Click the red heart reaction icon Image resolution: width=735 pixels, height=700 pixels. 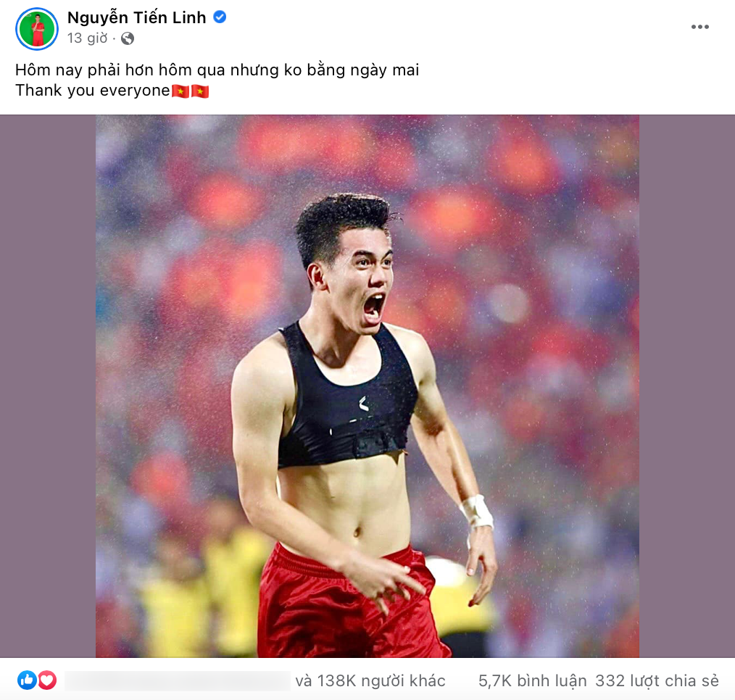(47, 680)
